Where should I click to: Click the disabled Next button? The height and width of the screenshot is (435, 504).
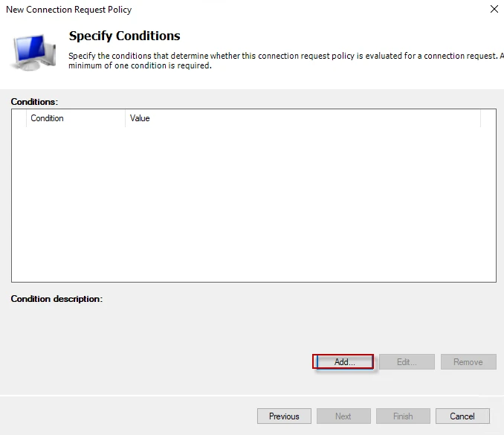[343, 416]
